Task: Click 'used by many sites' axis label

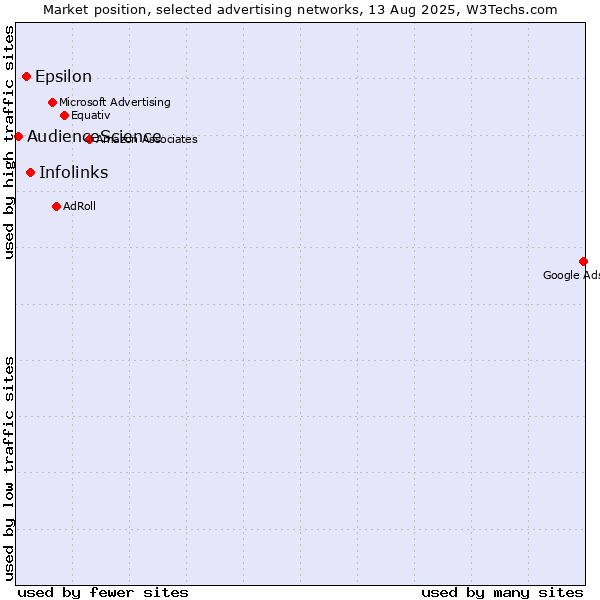Action: [502, 593]
